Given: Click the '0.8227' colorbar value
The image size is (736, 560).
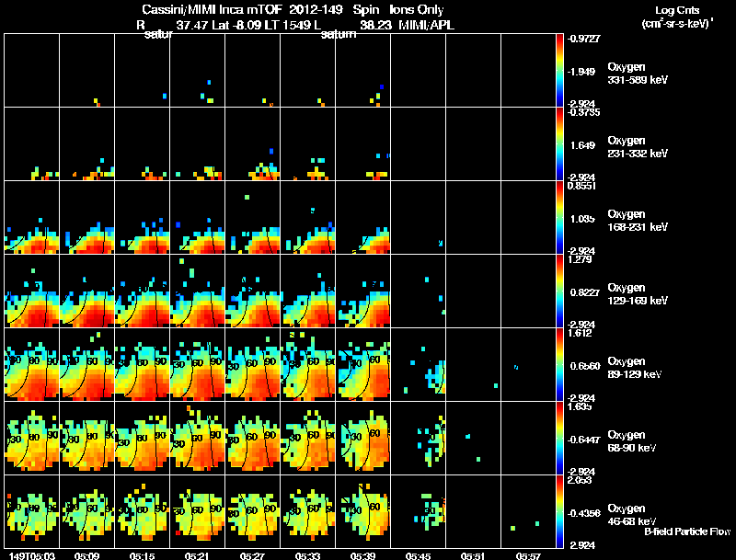Looking at the screenshot, I should click(x=585, y=292).
